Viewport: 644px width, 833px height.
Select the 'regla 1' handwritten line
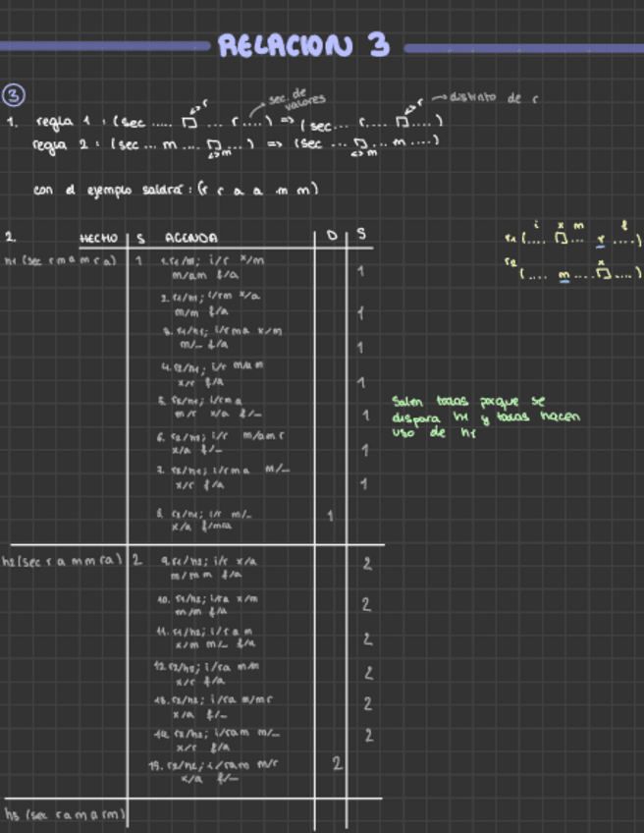pos(226,124)
